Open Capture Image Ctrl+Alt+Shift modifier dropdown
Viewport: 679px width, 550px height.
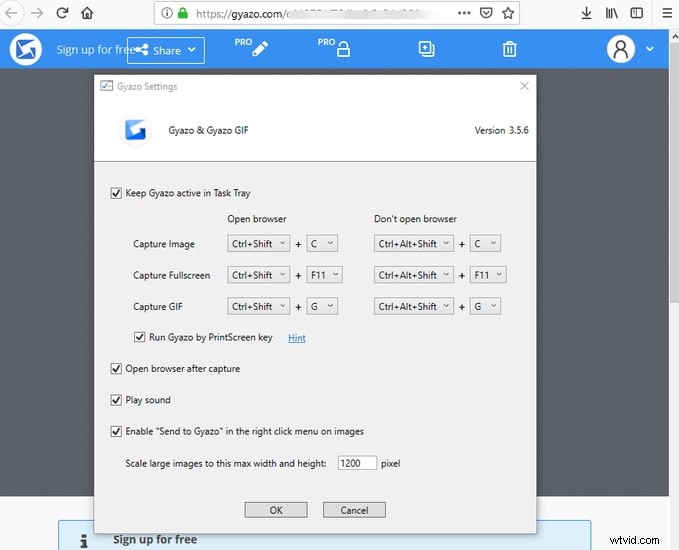tap(414, 243)
